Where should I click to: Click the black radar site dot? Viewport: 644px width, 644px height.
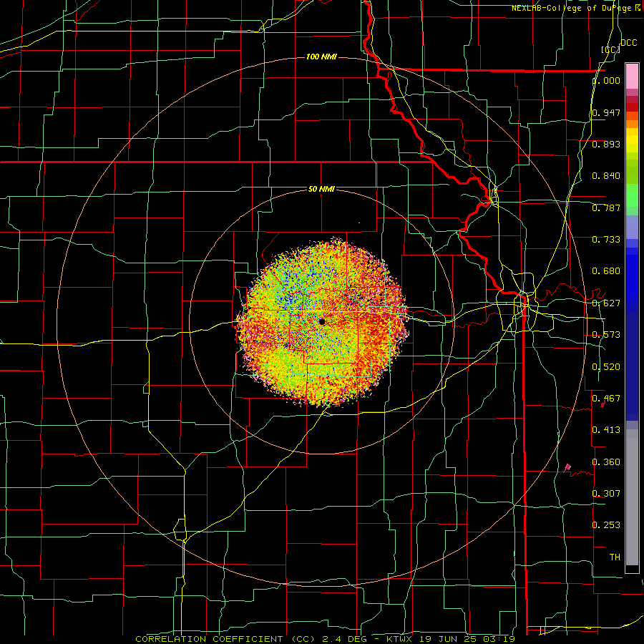[322, 321]
